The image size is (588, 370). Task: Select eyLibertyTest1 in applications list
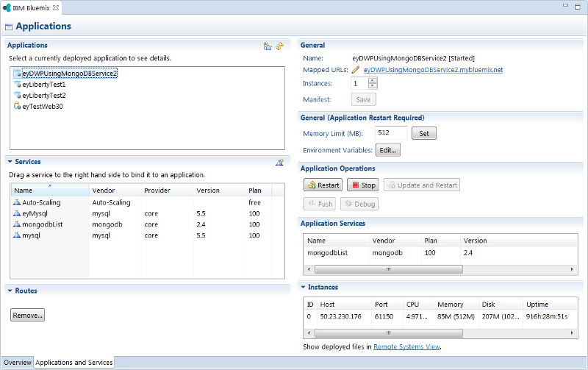tap(44, 85)
